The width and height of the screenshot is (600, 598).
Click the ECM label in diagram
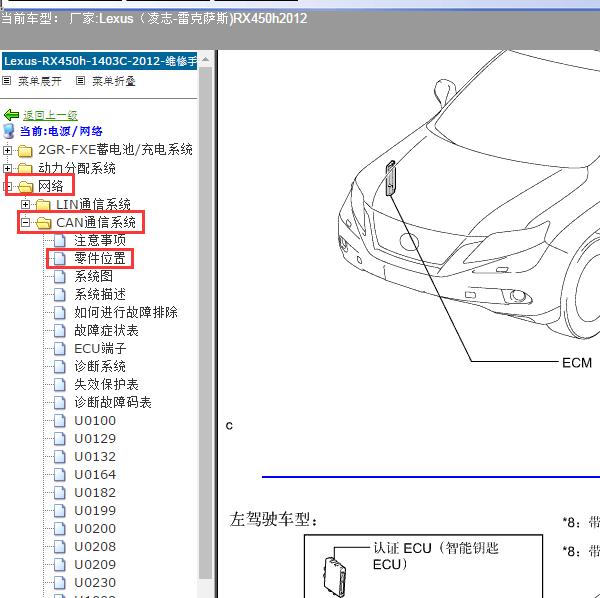[x=577, y=362]
